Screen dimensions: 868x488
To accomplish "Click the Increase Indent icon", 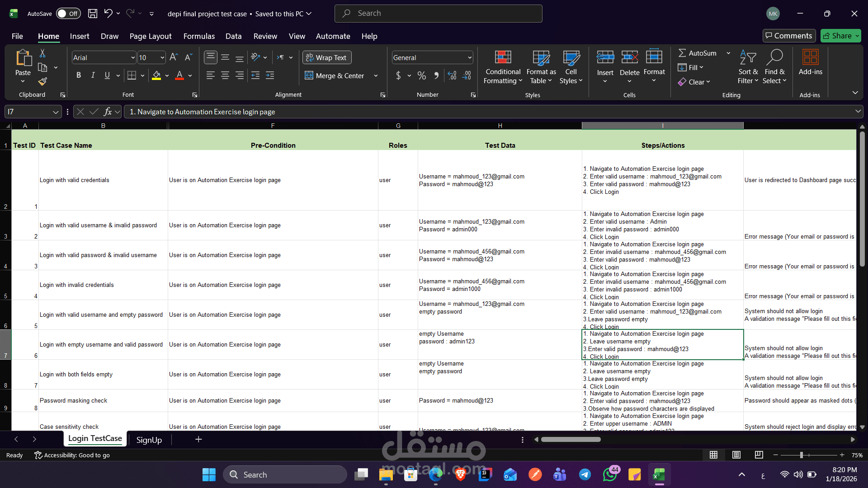I will 270,75.
